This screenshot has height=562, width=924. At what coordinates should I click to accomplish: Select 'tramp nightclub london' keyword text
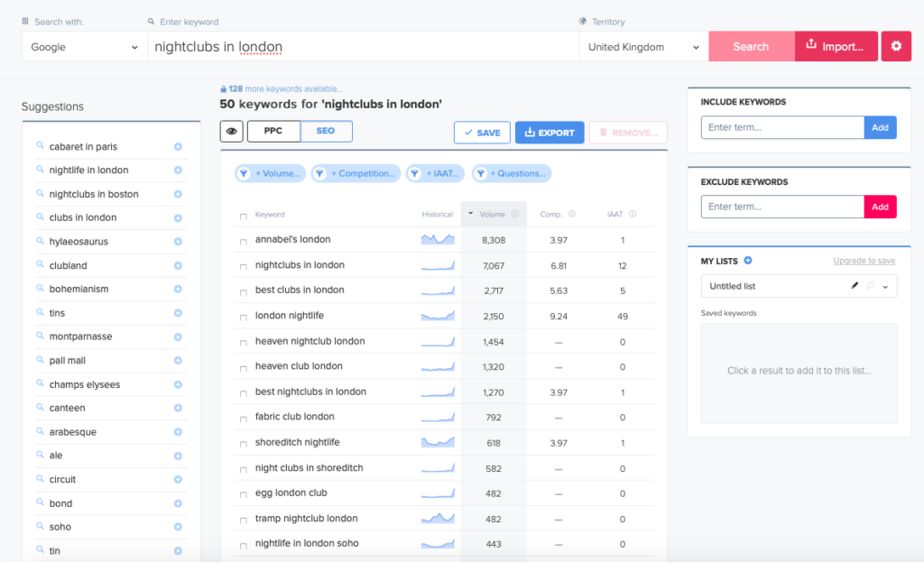[307, 519]
